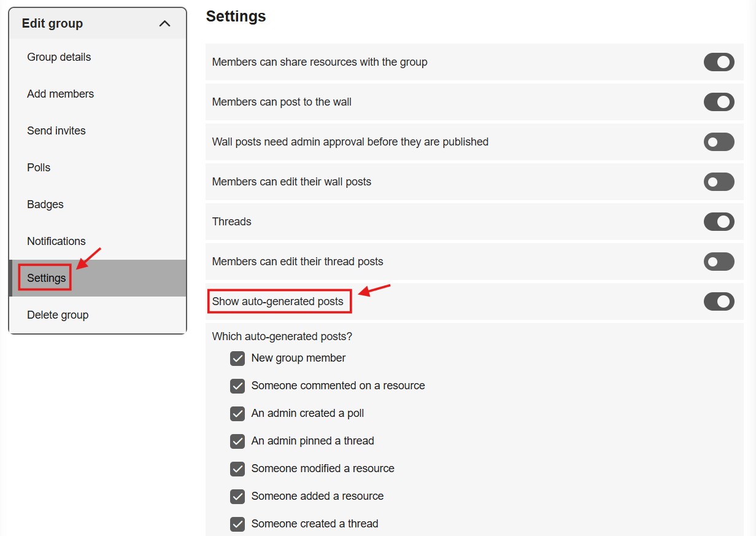Screen dimensions: 756x536
Task: Open Group details in sidebar
Action: pyautogui.click(x=59, y=57)
